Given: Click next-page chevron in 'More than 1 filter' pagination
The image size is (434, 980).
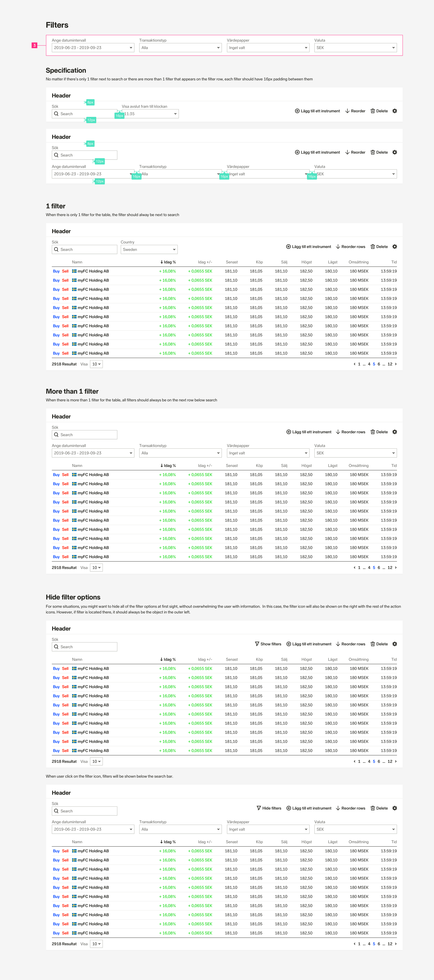Looking at the screenshot, I should click(396, 568).
